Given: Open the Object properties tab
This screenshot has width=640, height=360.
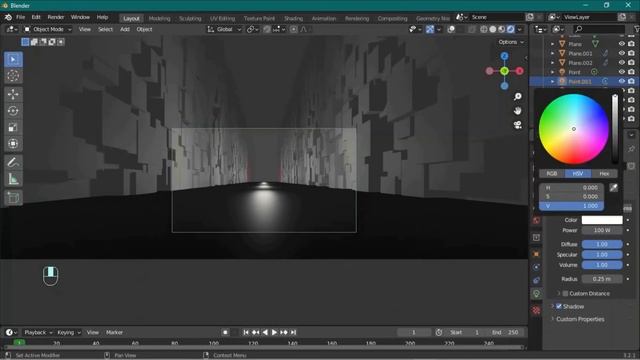Looking at the screenshot, I should click(x=536, y=254).
